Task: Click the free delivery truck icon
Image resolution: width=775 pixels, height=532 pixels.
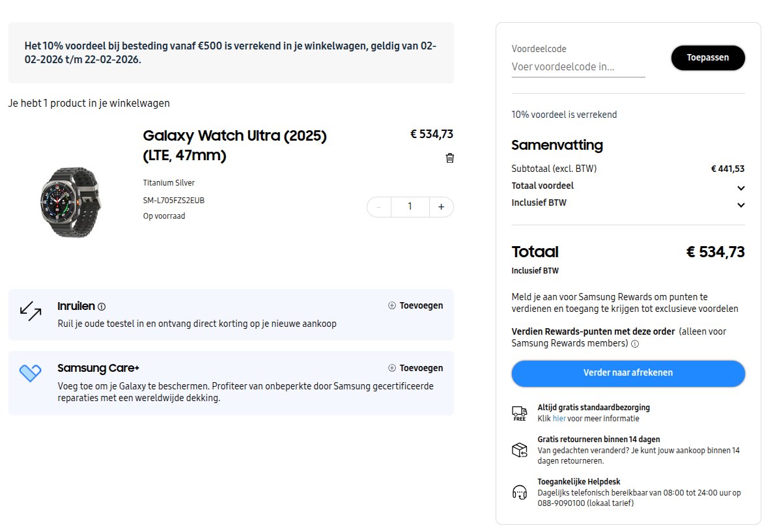Action: pyautogui.click(x=520, y=413)
